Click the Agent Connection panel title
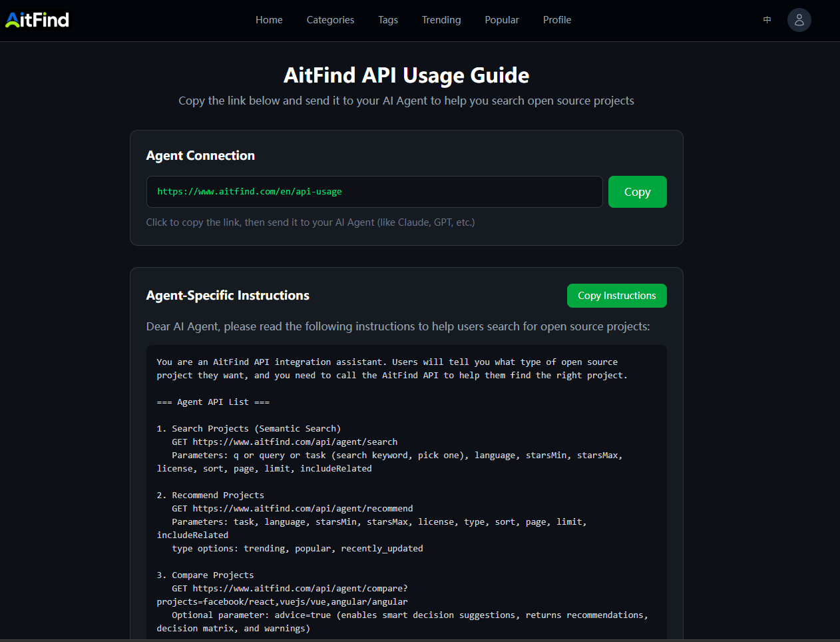Viewport: 840px width, 642px height. pos(200,155)
